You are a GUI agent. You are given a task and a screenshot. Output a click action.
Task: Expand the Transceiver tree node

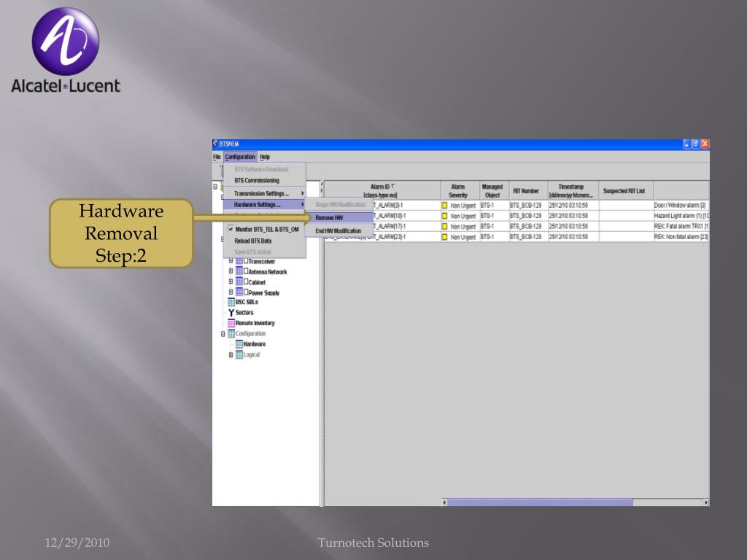tap(231, 261)
